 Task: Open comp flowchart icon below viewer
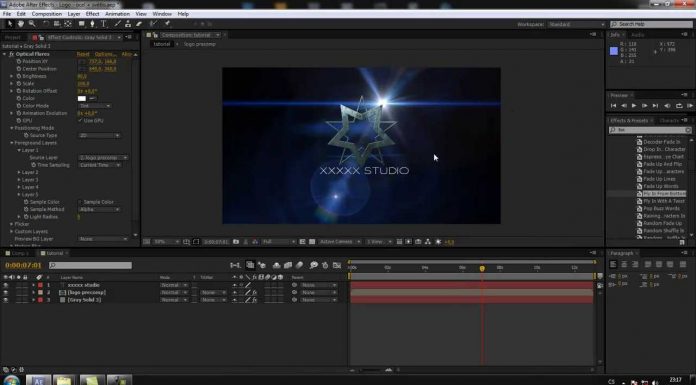pyautogui.click(x=427, y=242)
